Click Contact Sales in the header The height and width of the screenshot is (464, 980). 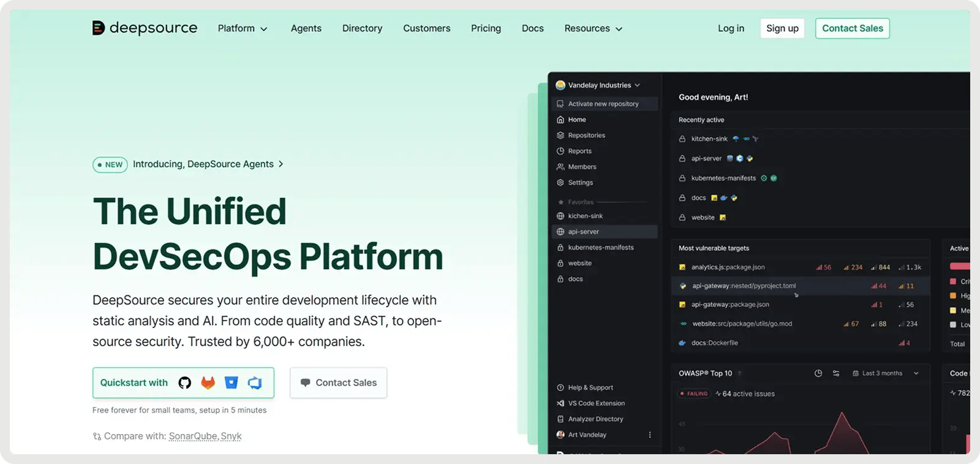[852, 29]
